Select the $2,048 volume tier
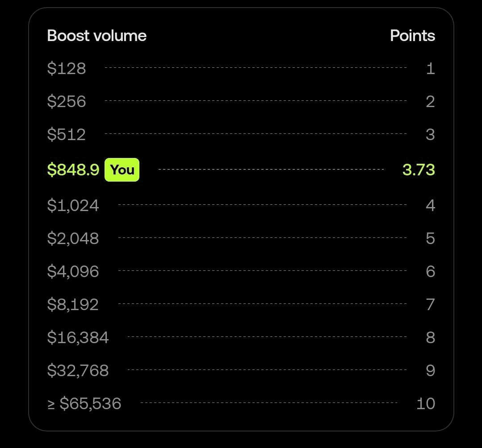482x448 pixels. tap(73, 238)
